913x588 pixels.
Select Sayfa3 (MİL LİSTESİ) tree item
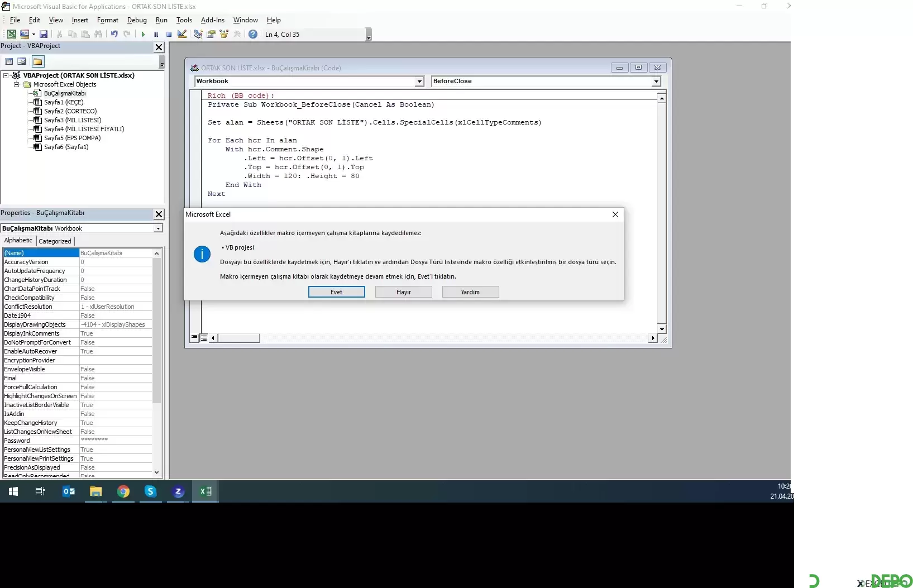tap(73, 120)
